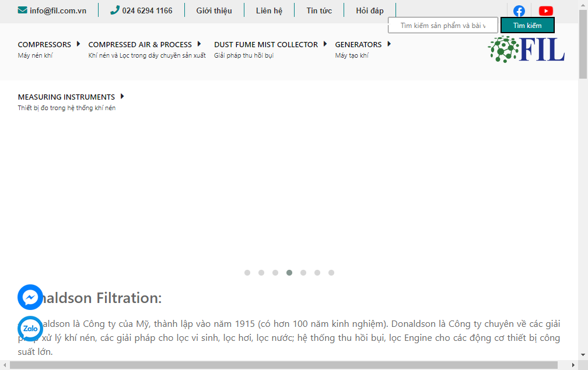Expand Compressors menu arrow
This screenshot has height=370, width=588.
78,44
